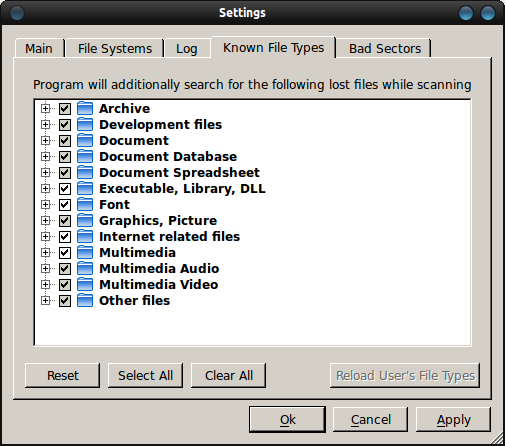Screen dimensions: 505x446
Task: Expand the Document tree node
Action: [45, 140]
